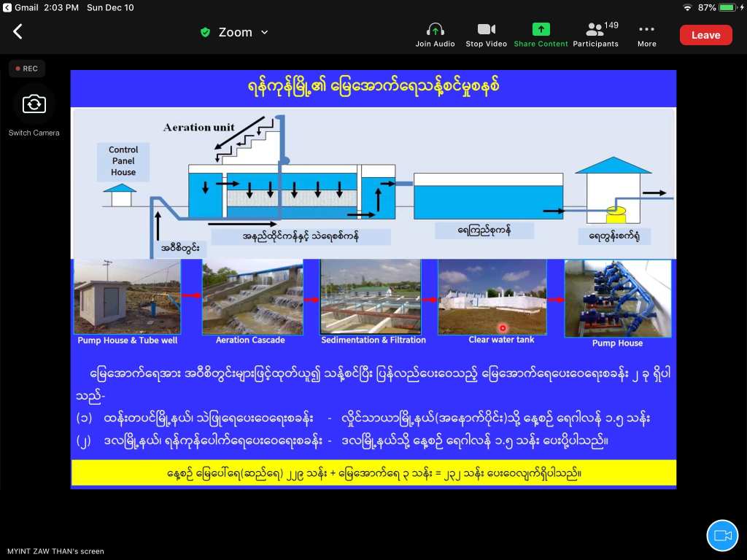Tap the Pump House & Tube well photo
The image size is (747, 560).
tap(127, 297)
